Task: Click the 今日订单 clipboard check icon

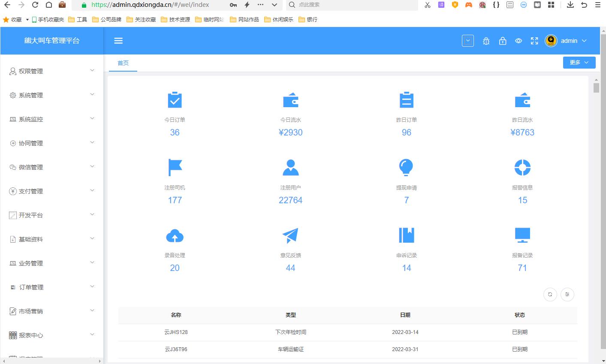Action: click(175, 100)
